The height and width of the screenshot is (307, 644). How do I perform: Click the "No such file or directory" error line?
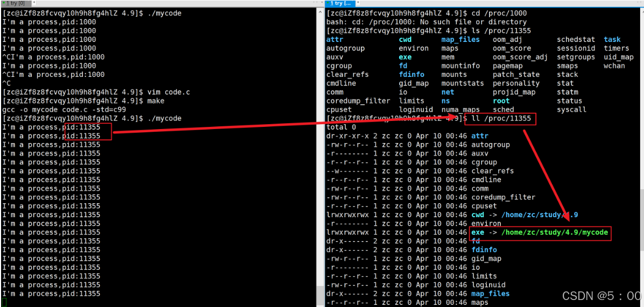427,22
